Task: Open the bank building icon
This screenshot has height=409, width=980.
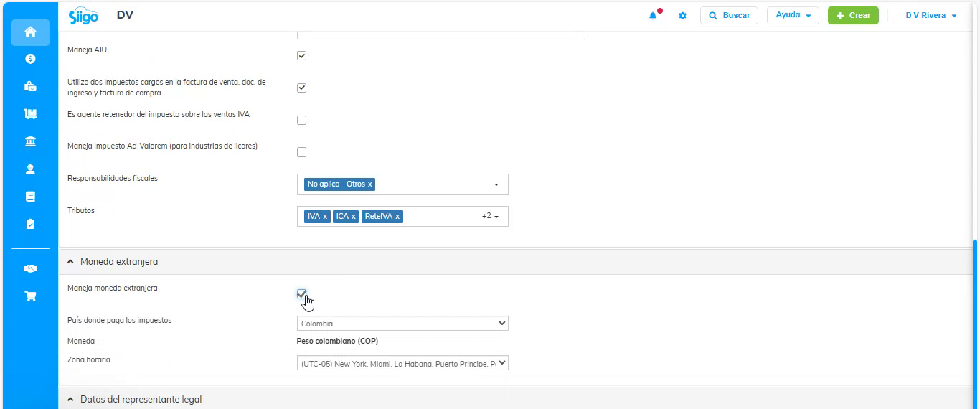Action: tap(30, 141)
